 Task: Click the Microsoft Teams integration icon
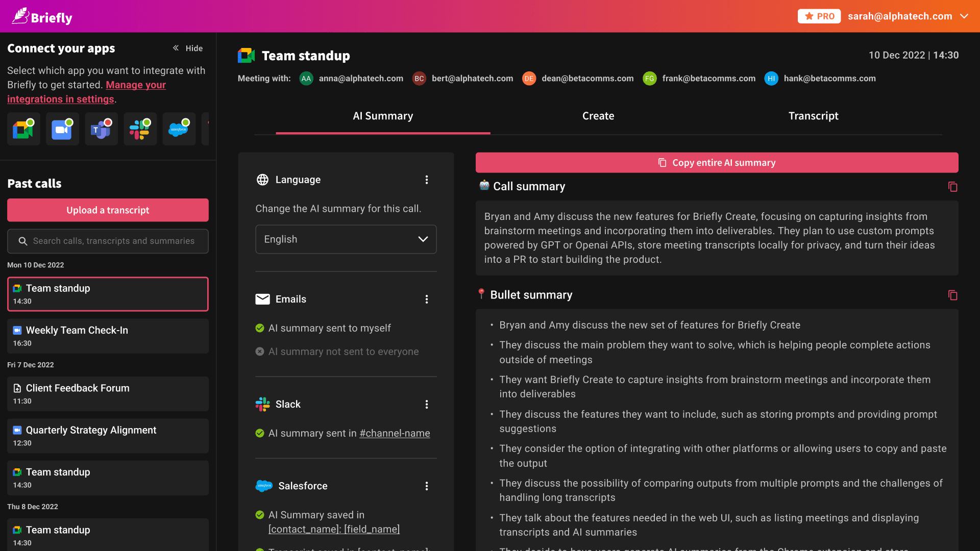tap(101, 130)
